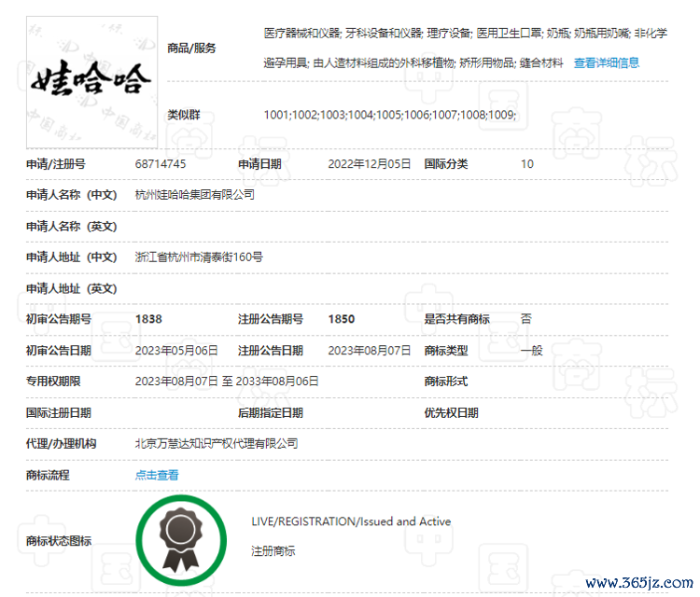
Task: Select the goods text starting 医疗器械和仪器
Action: pyautogui.click(x=466, y=33)
